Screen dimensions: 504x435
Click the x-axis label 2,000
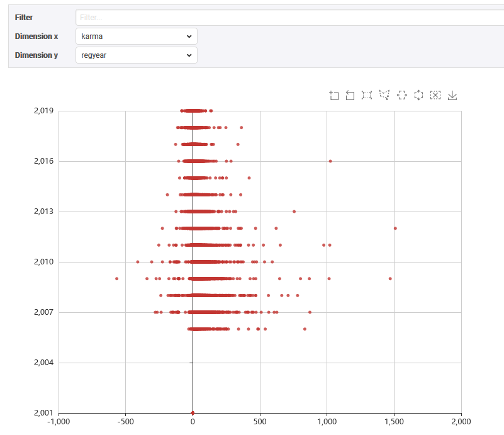click(x=461, y=422)
